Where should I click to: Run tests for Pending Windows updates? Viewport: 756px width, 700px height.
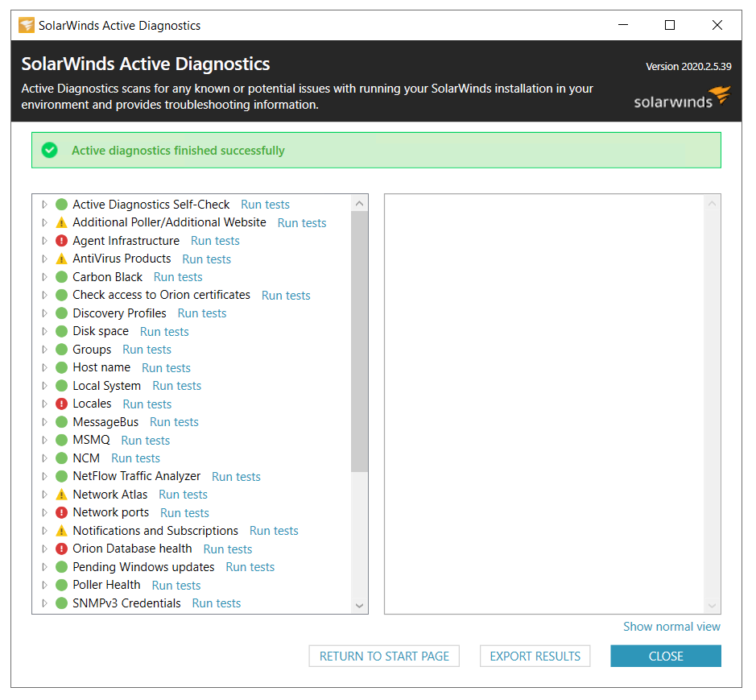(250, 567)
